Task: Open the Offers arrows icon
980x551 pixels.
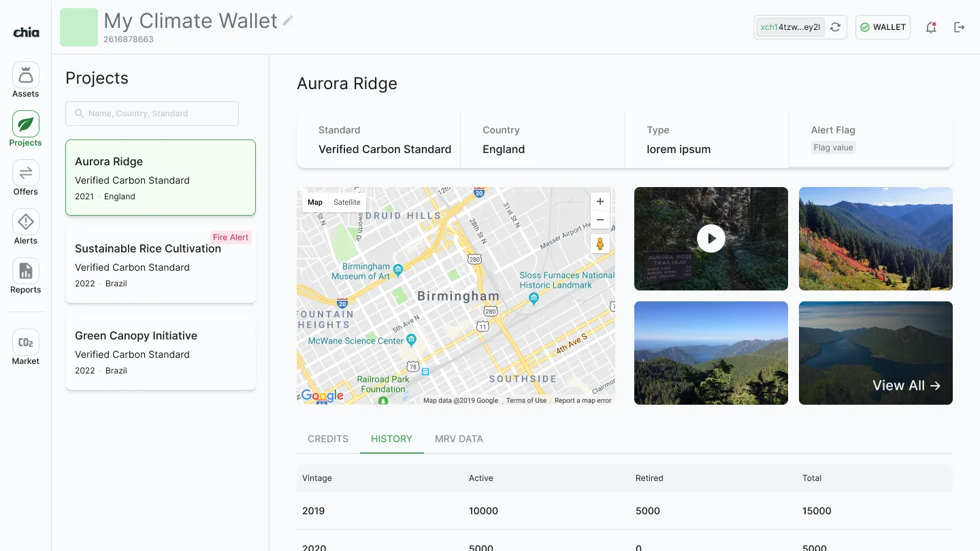Action: coord(26,173)
